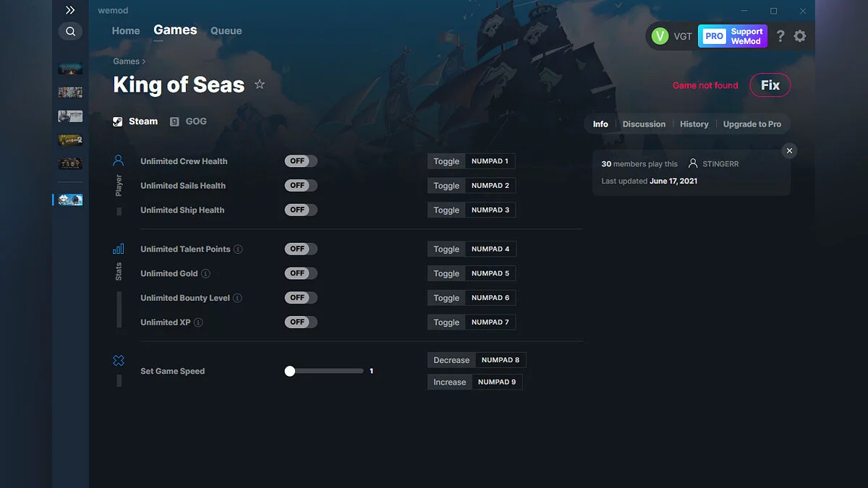
Task: Open help using the question mark icon
Action: pyautogui.click(x=780, y=35)
